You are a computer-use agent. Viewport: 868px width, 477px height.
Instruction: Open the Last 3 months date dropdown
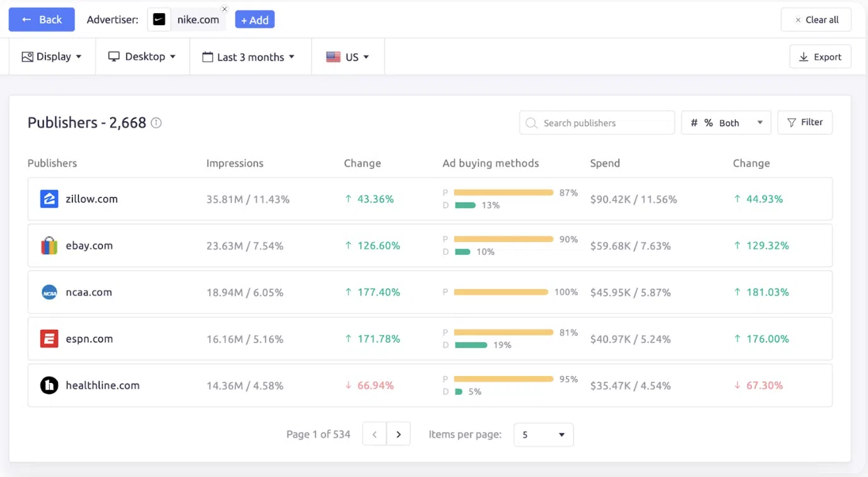(x=249, y=57)
